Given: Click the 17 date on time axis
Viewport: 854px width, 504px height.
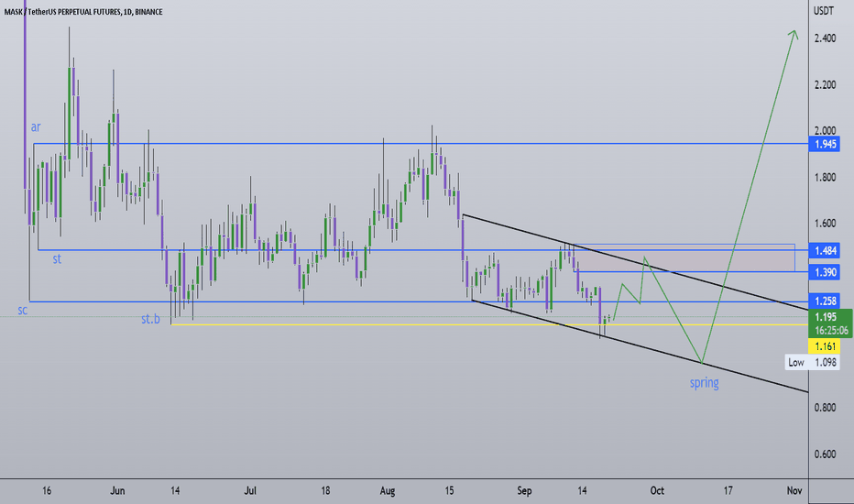Looking at the screenshot, I should [728, 491].
